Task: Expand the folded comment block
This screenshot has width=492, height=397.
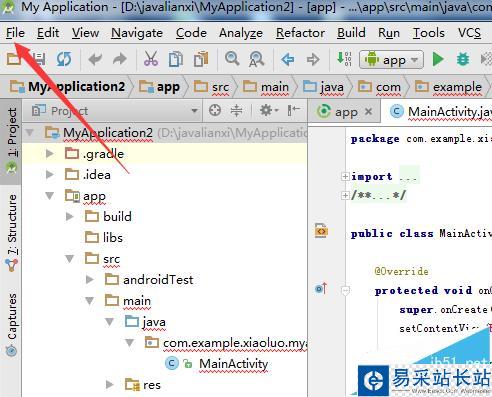Action: [345, 195]
